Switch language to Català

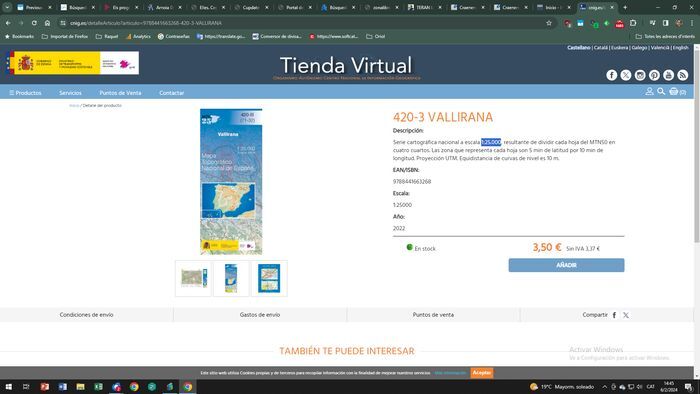tap(600, 47)
